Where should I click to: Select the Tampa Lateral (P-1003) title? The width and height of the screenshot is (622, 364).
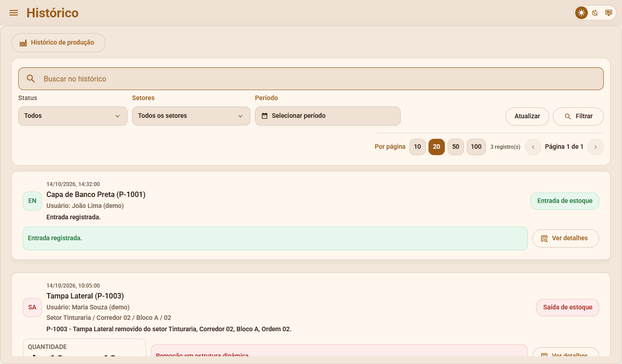point(85,296)
